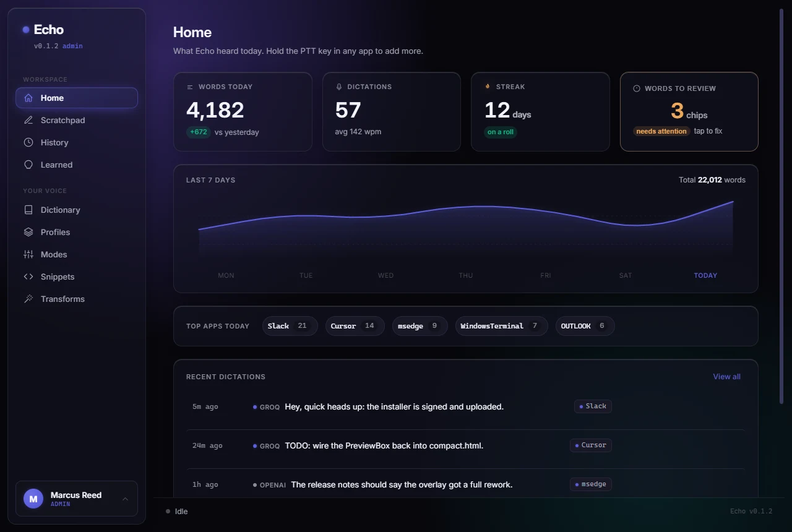Expand the Marcus Reed account chevron
This screenshot has height=532, width=792.
point(125,499)
